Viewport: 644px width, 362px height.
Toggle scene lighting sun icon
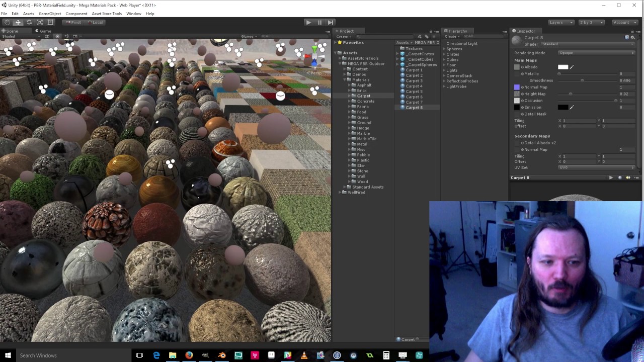pyautogui.click(x=57, y=36)
